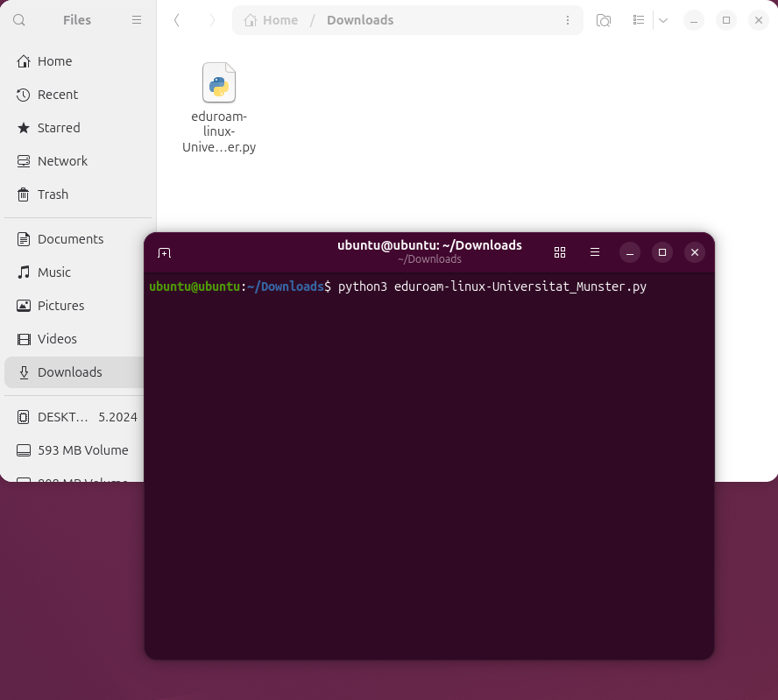Select Downloads in the sidebar

[74, 372]
